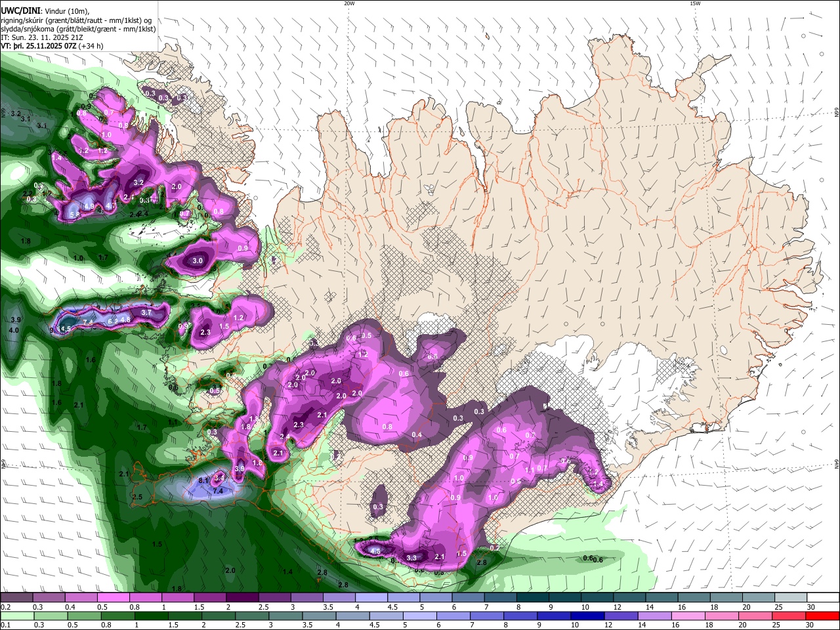Screen dimensions: 840x630
Task: Select lower scale light green swatch between 0.1 and 0.3
Action: click(x=16, y=616)
